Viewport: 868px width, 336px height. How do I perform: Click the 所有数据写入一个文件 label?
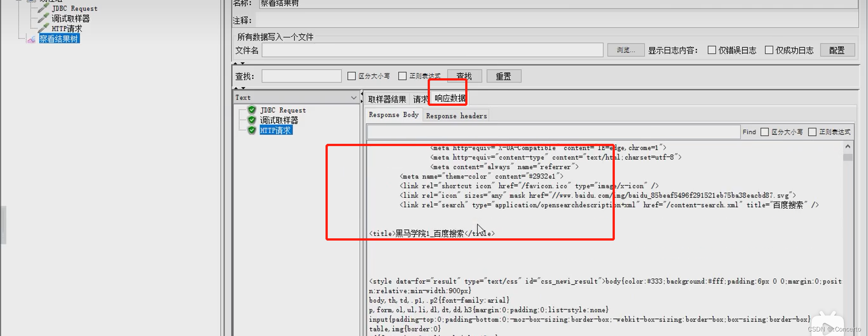[275, 37]
